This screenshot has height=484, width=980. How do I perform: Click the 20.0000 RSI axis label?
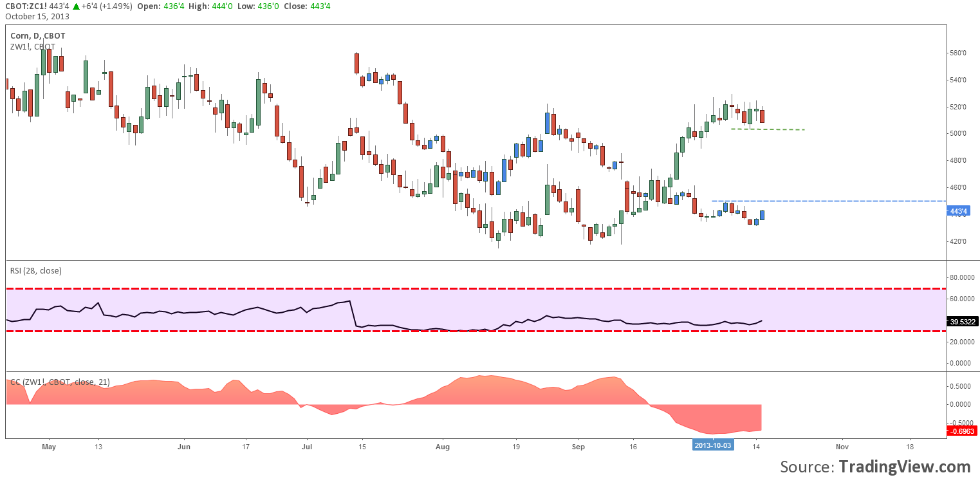962,342
